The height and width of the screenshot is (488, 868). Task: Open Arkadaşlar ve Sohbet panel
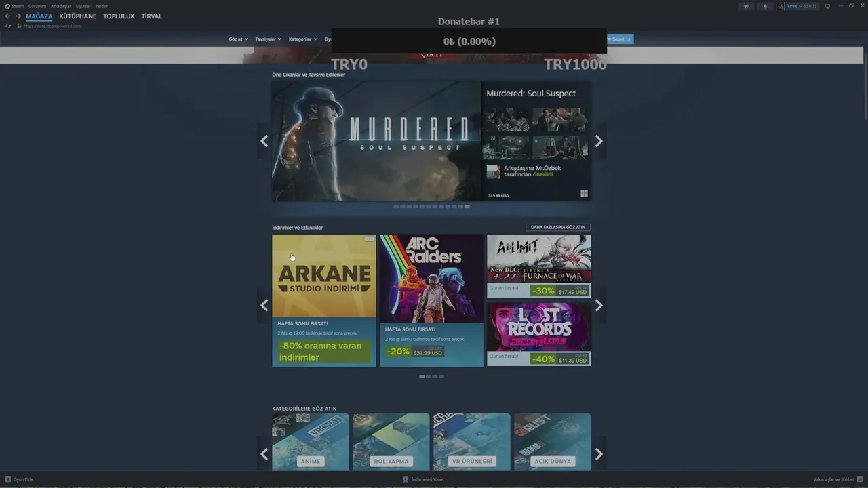[838, 479]
